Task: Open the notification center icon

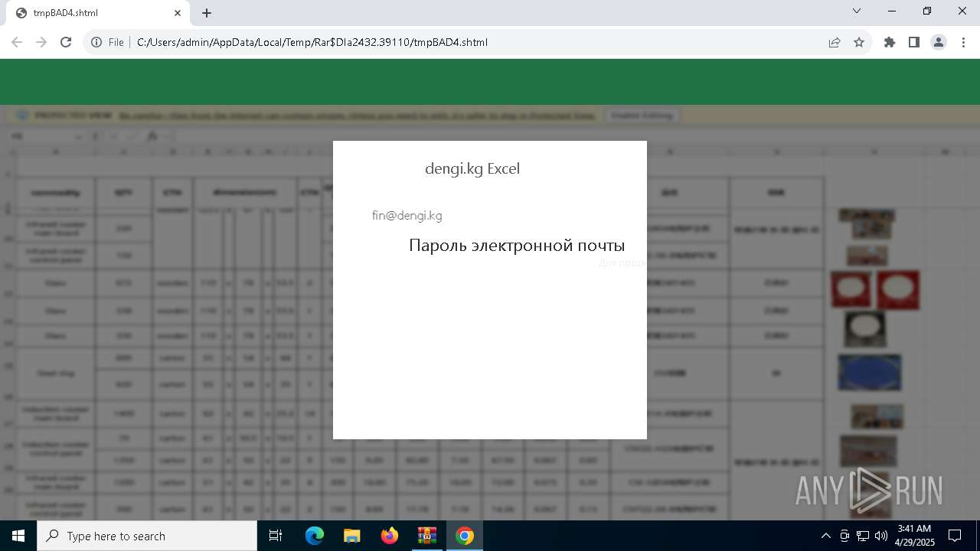Action: tap(955, 536)
